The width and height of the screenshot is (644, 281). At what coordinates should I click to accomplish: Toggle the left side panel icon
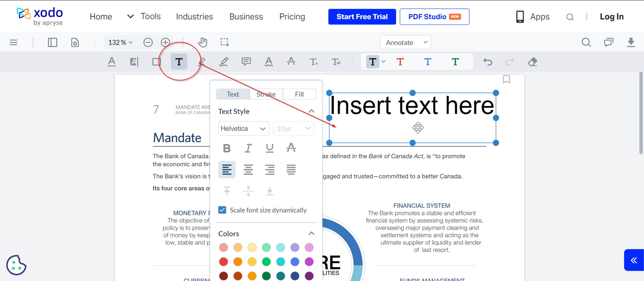pyautogui.click(x=52, y=42)
